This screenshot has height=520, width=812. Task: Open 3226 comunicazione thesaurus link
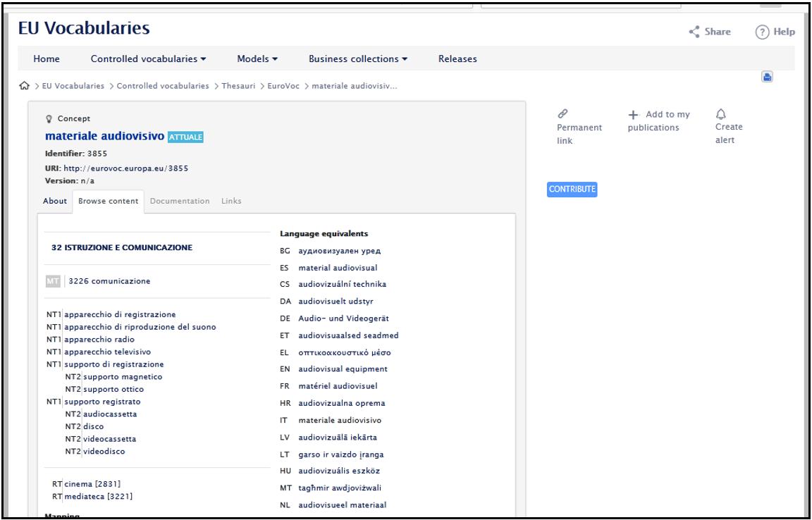tap(109, 281)
